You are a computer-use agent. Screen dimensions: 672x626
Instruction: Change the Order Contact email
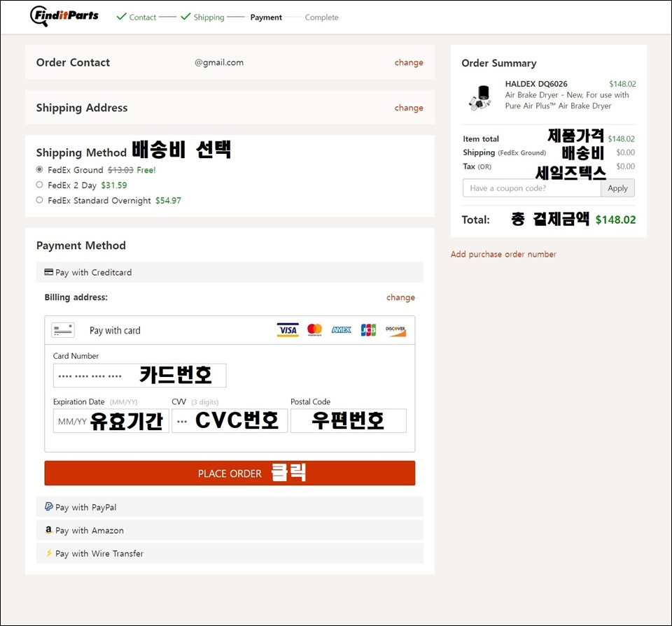coord(409,62)
